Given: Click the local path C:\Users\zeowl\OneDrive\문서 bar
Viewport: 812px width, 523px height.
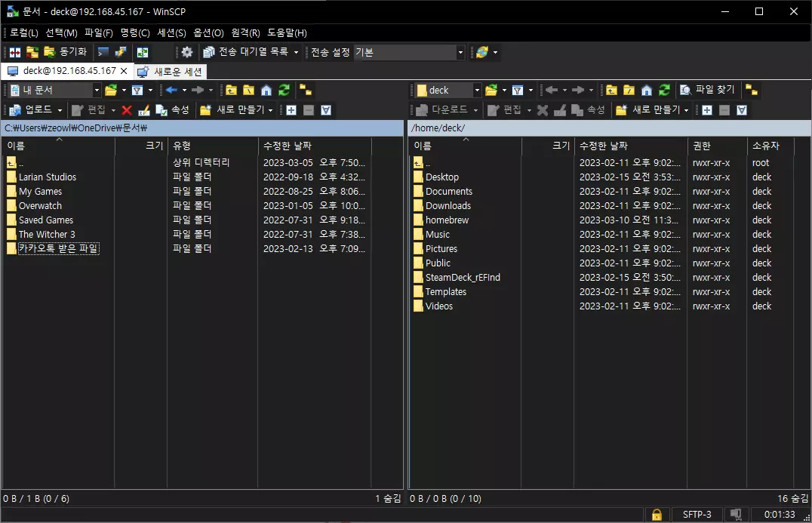Looking at the screenshot, I should pyautogui.click(x=202, y=128).
